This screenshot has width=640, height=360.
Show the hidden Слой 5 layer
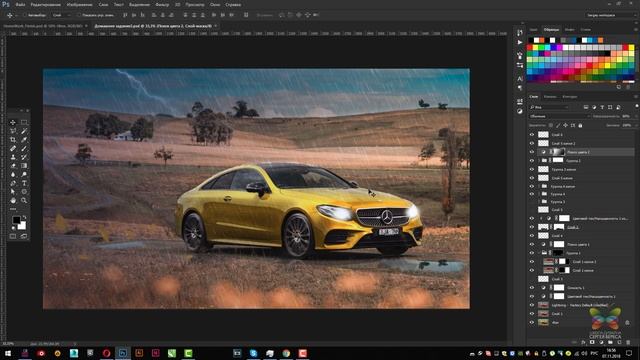coord(531,210)
